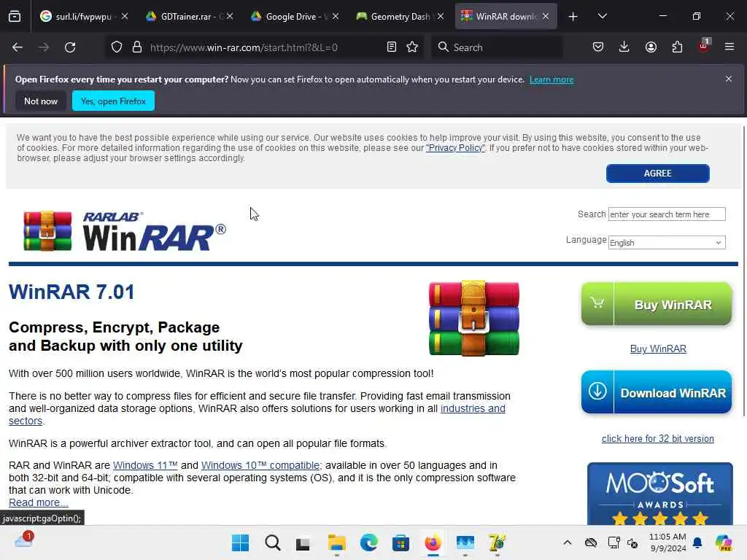The image size is (747, 560).
Task: View site security lock information
Action: point(137,47)
